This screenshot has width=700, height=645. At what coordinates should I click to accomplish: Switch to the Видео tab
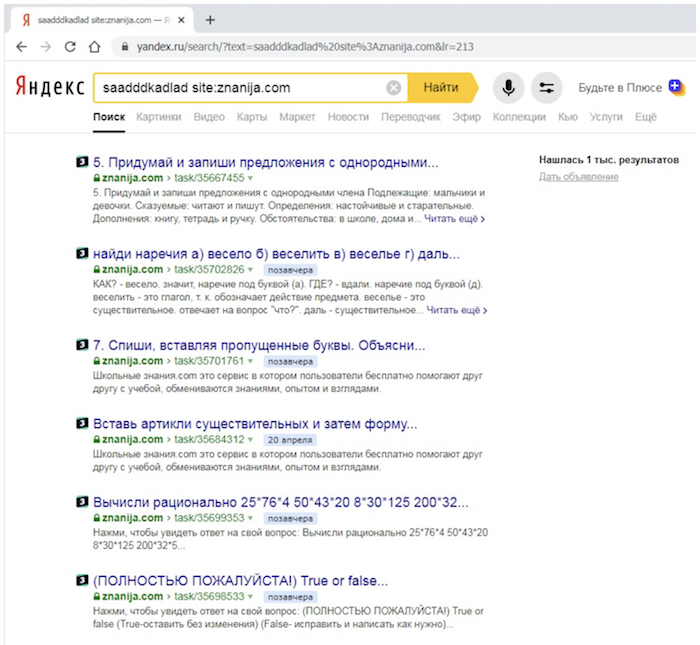pos(209,117)
